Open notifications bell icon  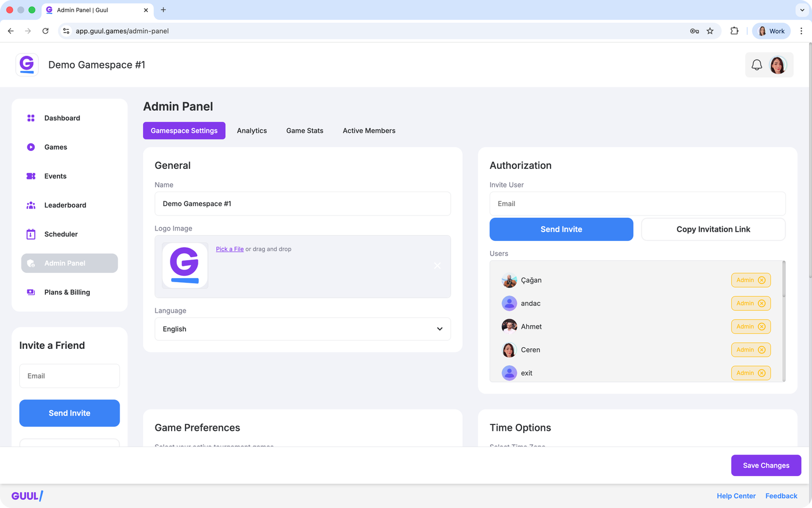(x=756, y=65)
